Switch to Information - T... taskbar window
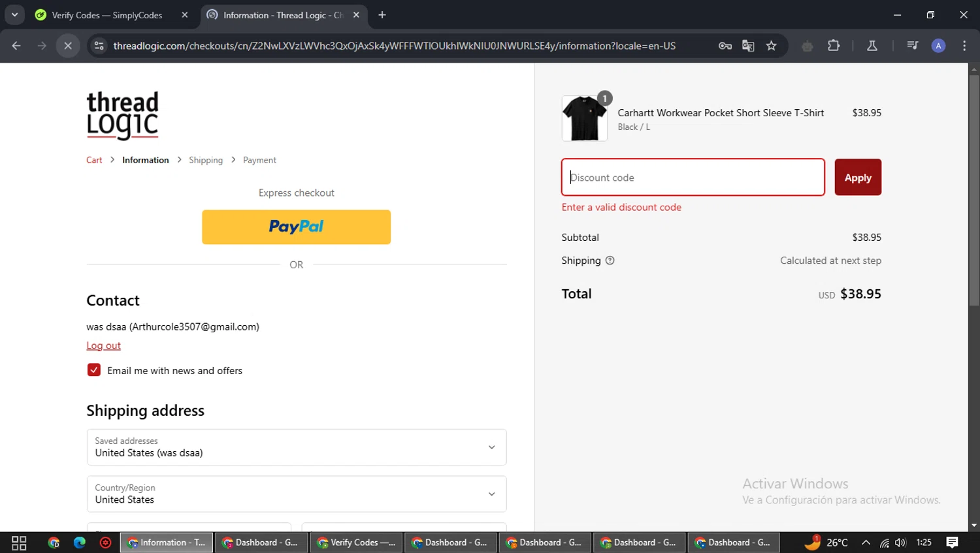 point(167,543)
